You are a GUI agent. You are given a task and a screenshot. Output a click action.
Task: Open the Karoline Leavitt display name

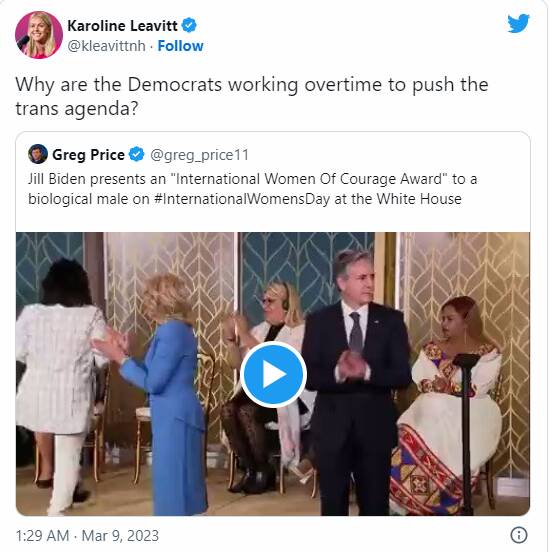[x=123, y=26]
